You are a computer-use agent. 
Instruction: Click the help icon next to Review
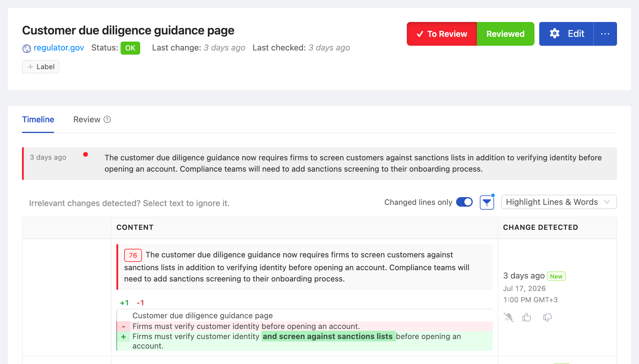[x=107, y=119]
